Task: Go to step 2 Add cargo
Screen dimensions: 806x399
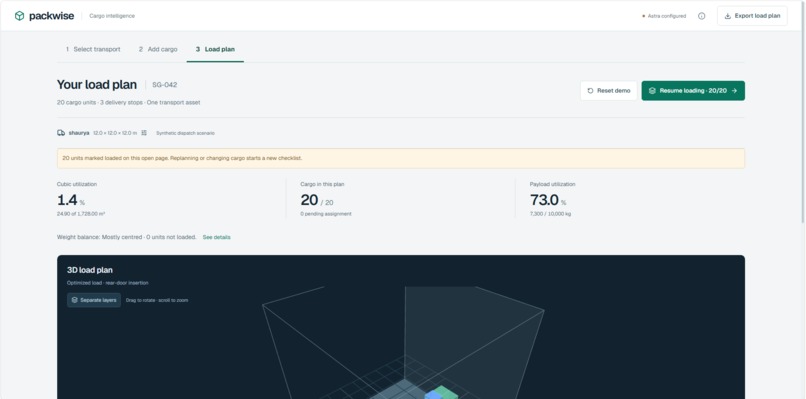Action: click(x=158, y=49)
